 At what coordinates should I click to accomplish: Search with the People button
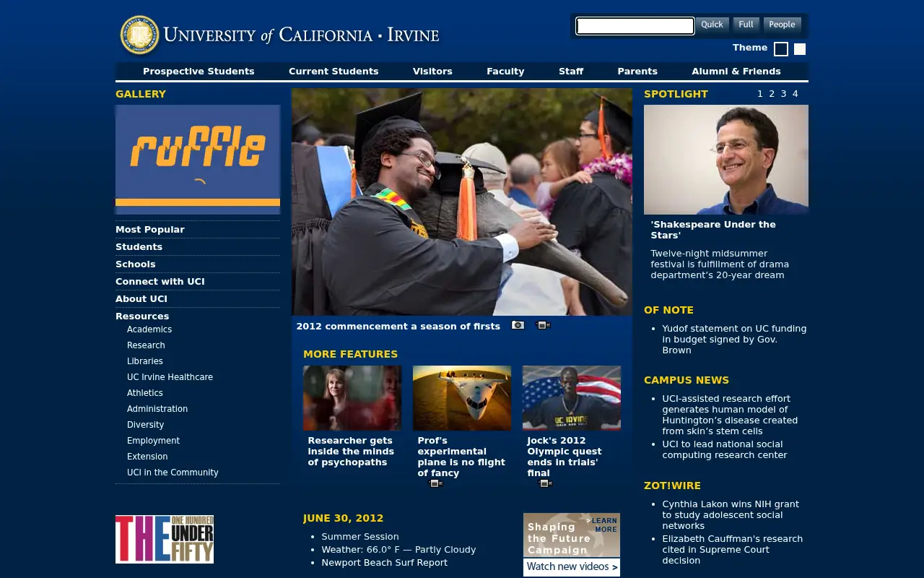pos(783,25)
